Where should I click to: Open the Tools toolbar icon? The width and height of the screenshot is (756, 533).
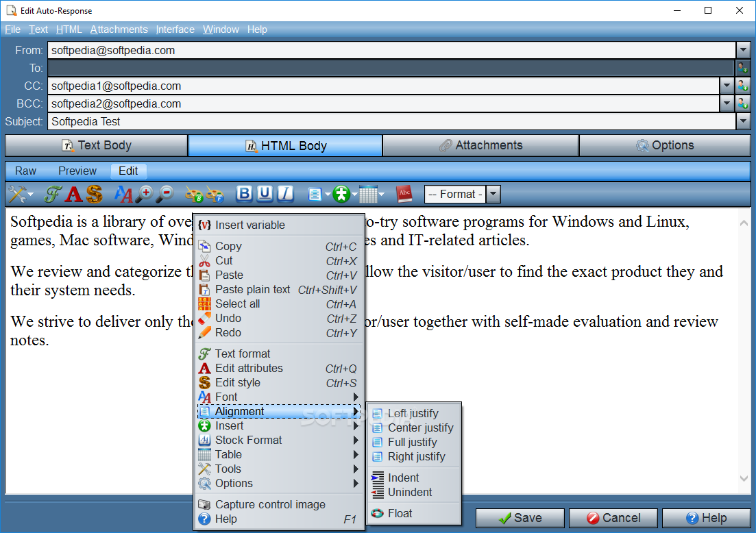17,194
